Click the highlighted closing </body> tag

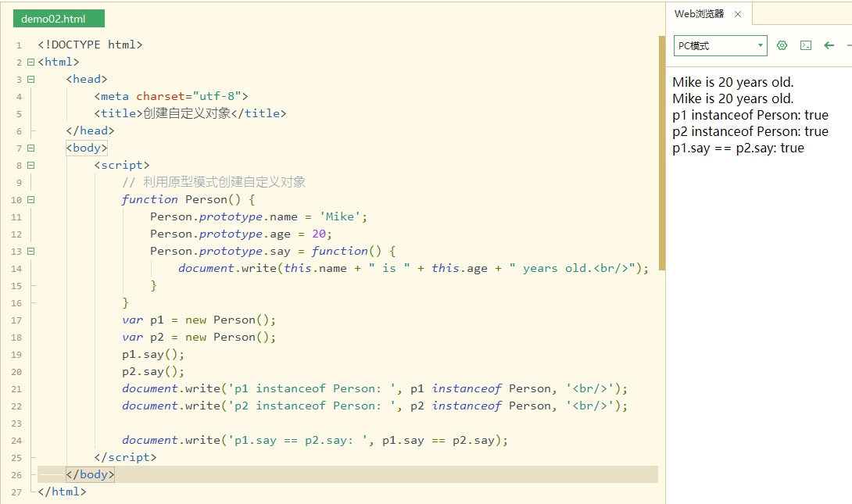[90, 474]
